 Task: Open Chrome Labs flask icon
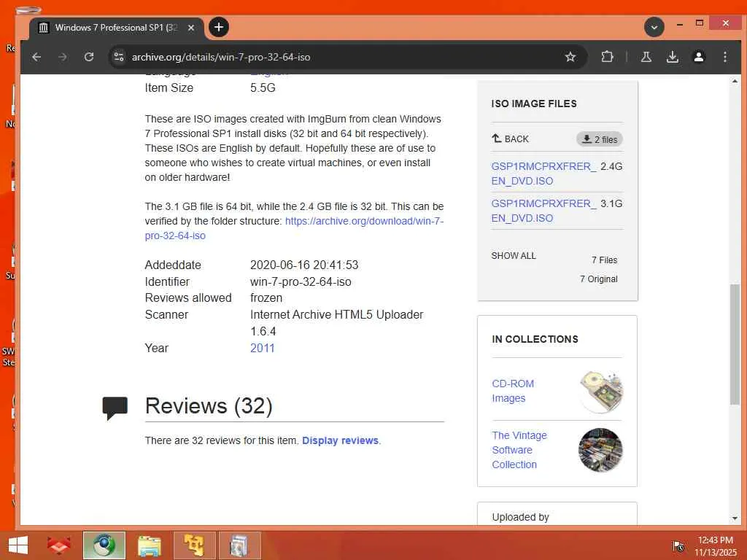[646, 57]
